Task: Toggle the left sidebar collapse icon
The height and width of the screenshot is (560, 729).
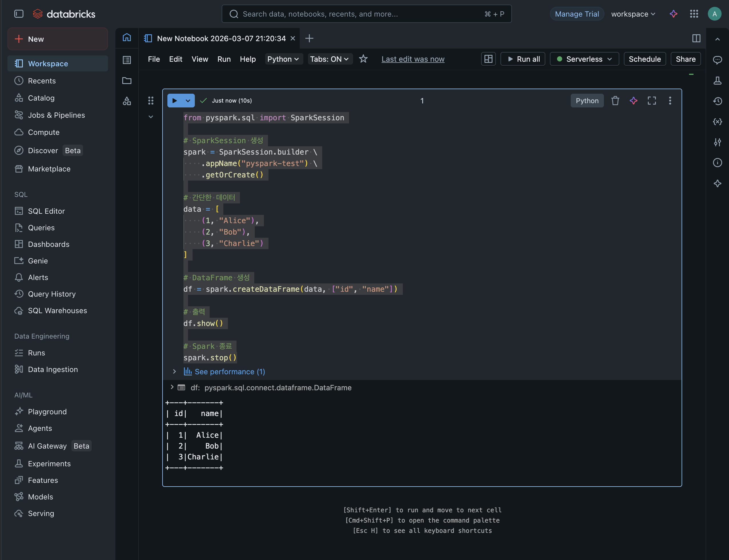Action: coord(19,14)
